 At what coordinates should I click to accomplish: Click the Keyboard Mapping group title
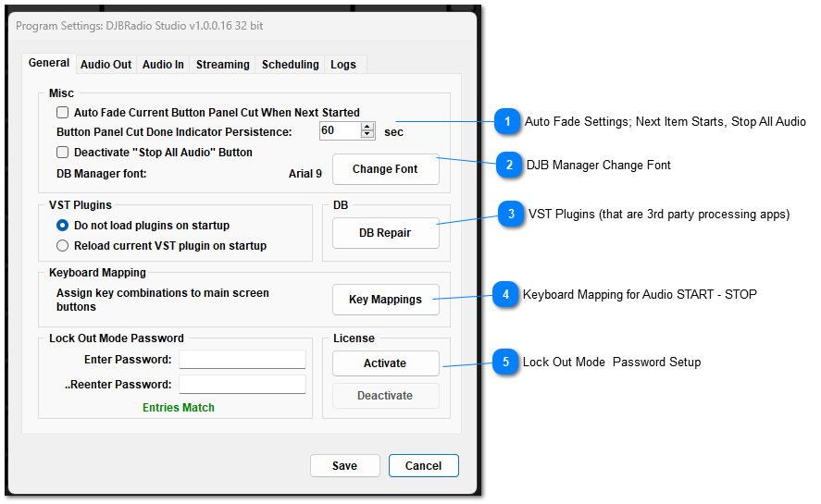(x=97, y=273)
